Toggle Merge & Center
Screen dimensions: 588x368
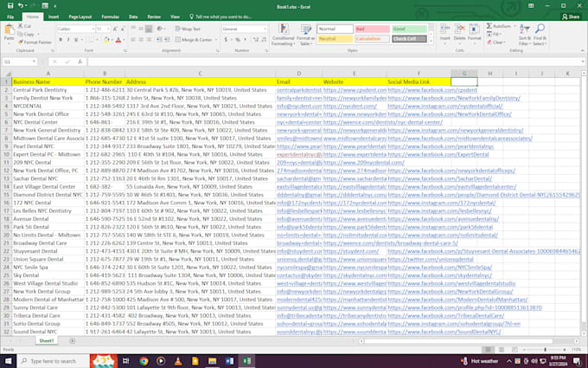coord(194,40)
